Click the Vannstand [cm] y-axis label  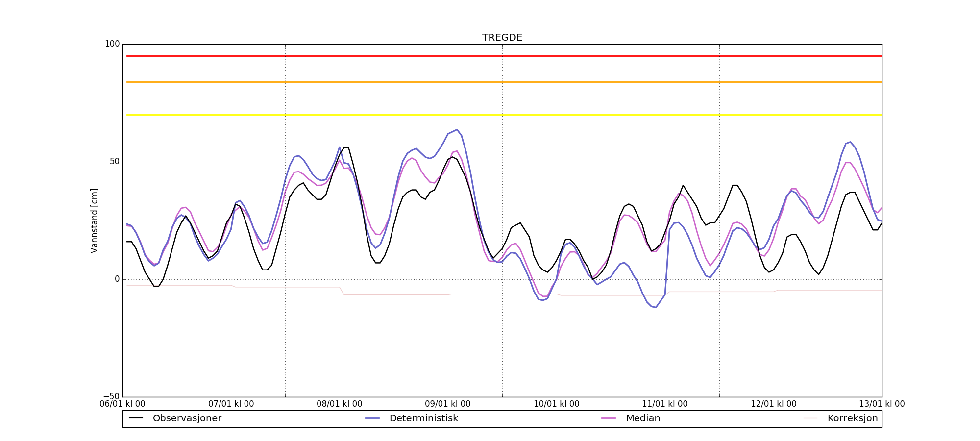tap(94, 220)
